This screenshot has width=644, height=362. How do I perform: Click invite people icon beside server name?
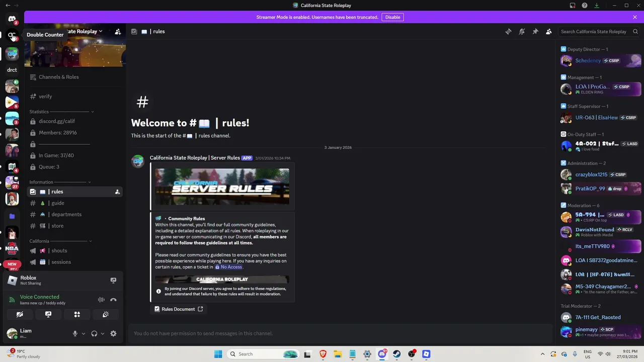[118, 31]
